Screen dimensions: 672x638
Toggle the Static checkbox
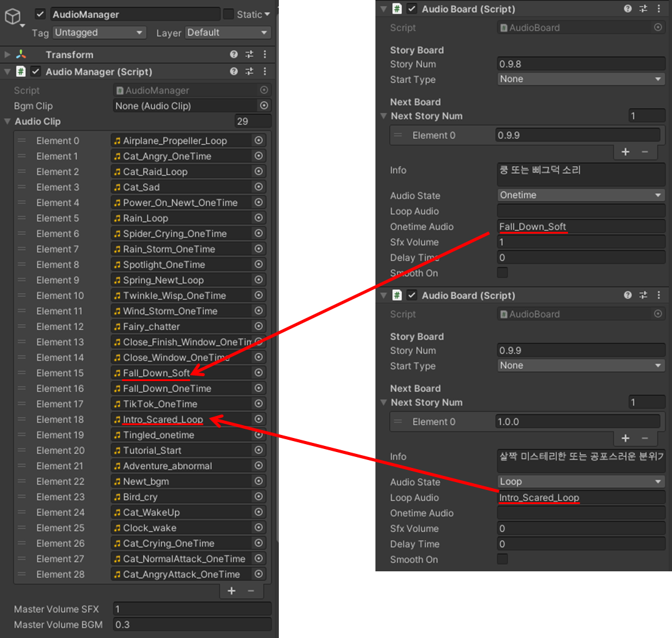click(x=229, y=14)
